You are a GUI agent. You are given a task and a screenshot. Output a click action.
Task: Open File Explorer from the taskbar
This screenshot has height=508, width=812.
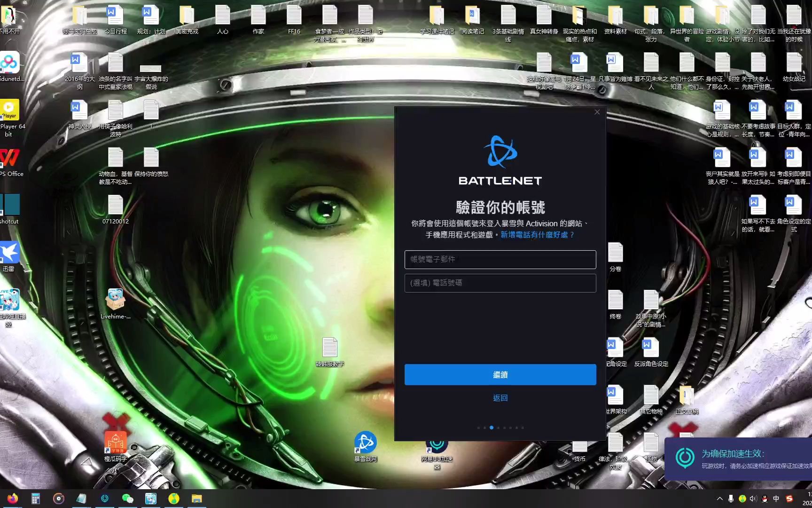click(x=196, y=499)
